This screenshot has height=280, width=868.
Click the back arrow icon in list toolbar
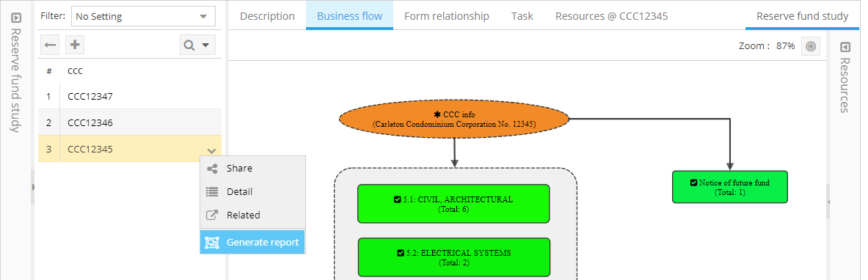coord(51,45)
